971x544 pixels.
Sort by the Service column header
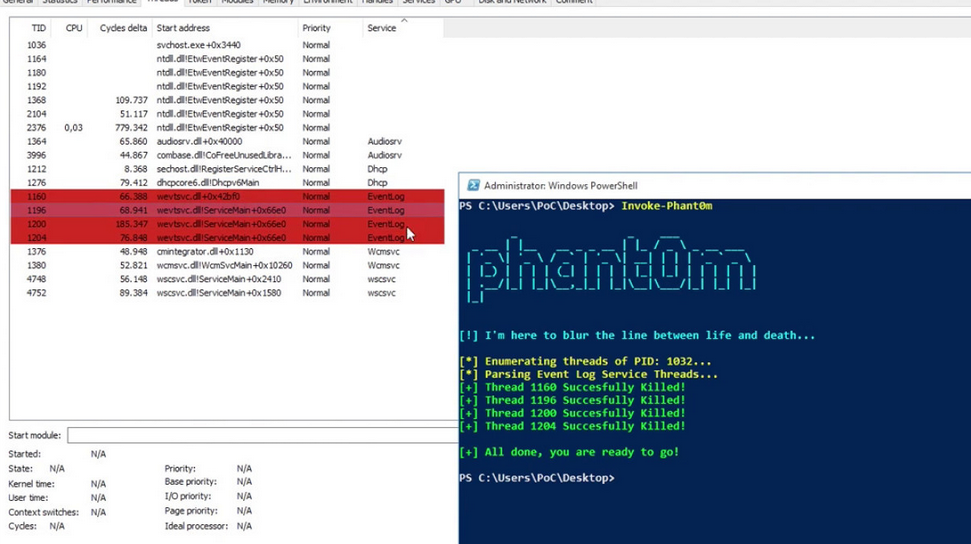pyautogui.click(x=381, y=28)
